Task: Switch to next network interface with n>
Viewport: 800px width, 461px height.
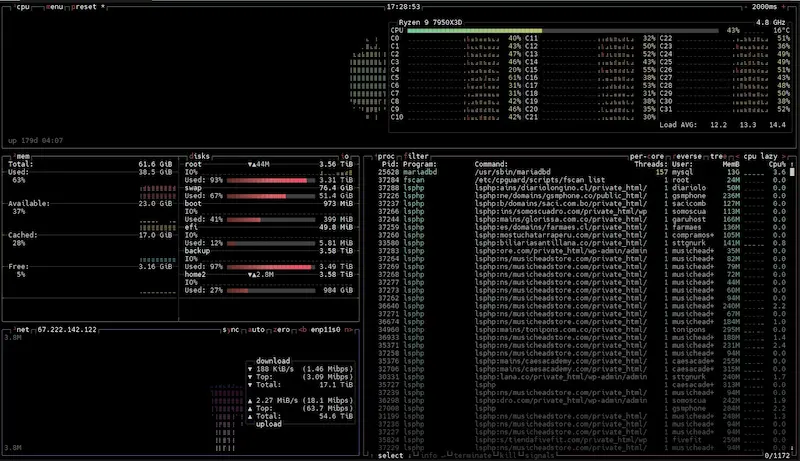Action: coord(348,329)
